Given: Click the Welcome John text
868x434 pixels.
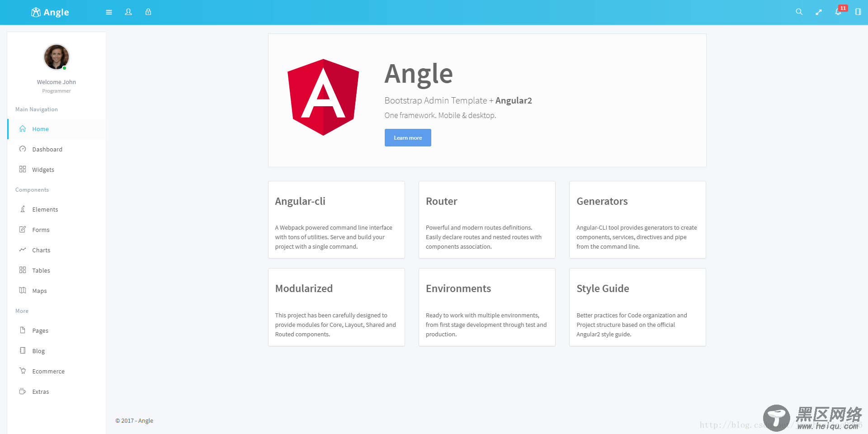Looking at the screenshot, I should 57,82.
